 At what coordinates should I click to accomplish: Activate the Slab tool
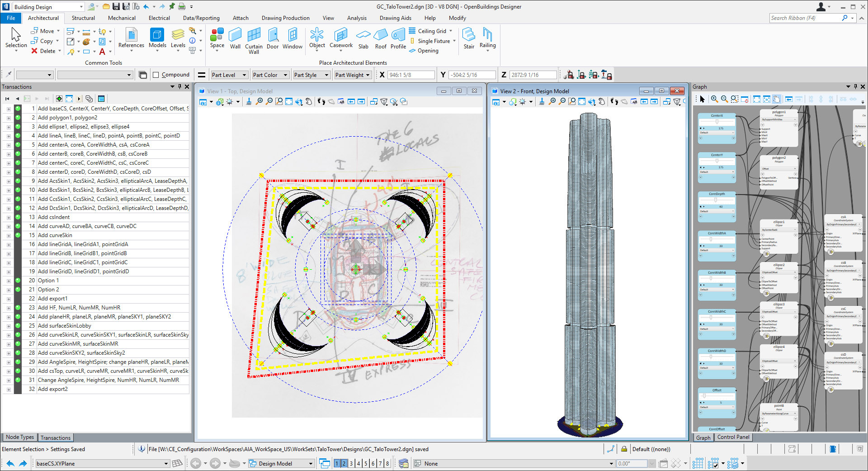tap(363, 38)
